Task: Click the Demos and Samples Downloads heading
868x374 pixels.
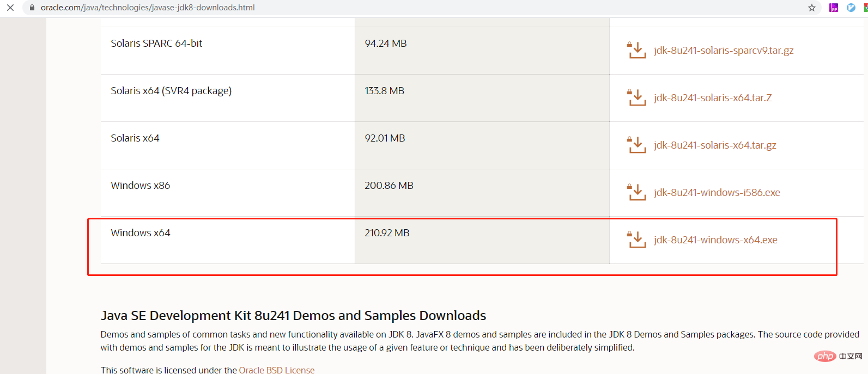Action: [x=293, y=316]
